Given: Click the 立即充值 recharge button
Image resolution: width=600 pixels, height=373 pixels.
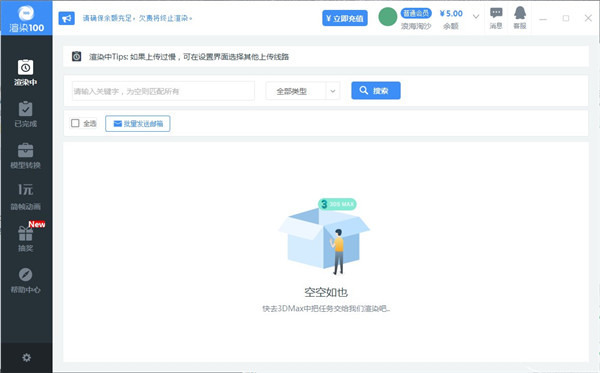Looking at the screenshot, I should pos(345,18).
